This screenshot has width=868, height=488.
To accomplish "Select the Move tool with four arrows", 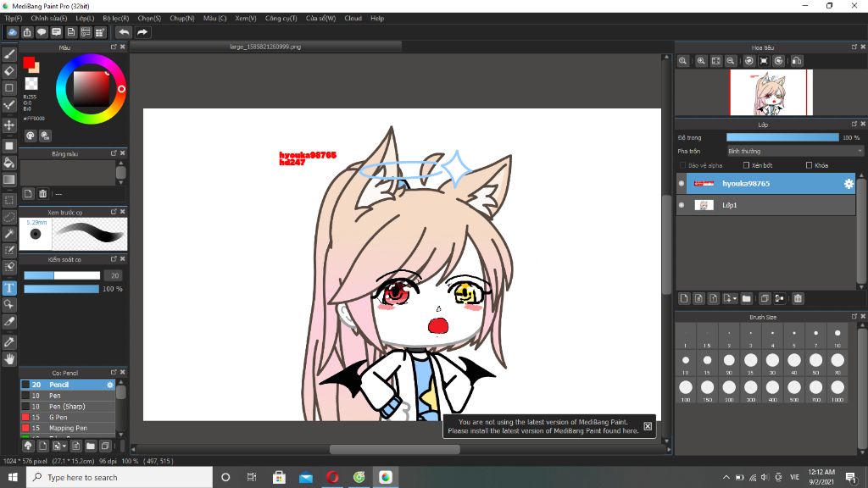I will (8, 125).
